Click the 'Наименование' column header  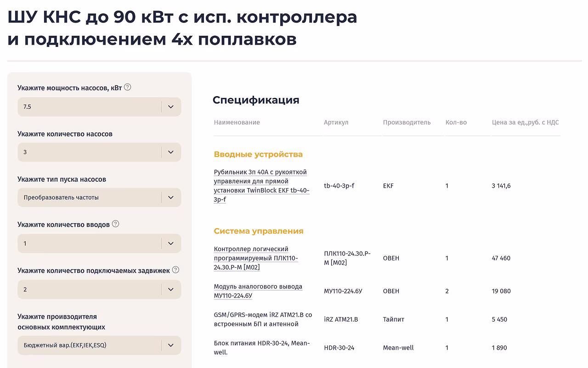coord(237,122)
